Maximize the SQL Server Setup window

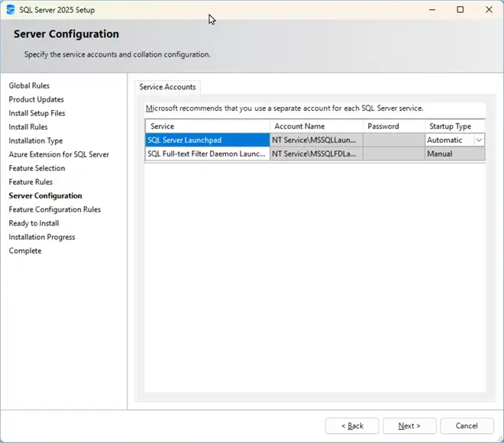(460, 10)
